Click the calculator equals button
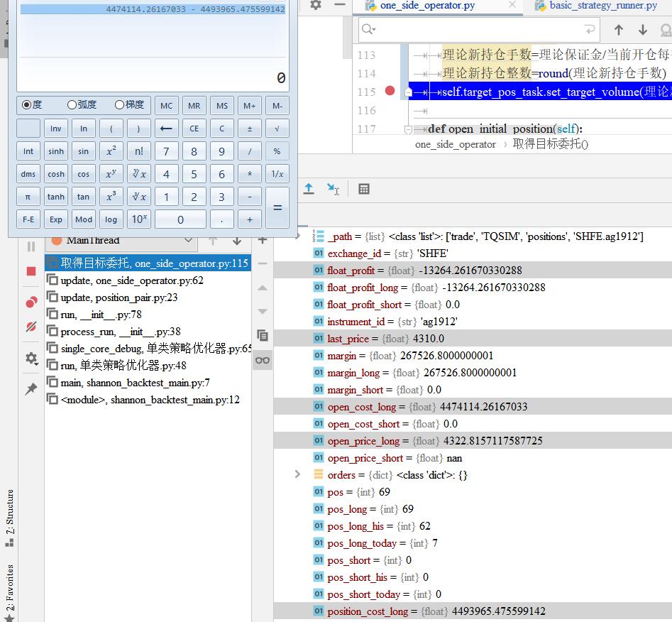 (277, 207)
